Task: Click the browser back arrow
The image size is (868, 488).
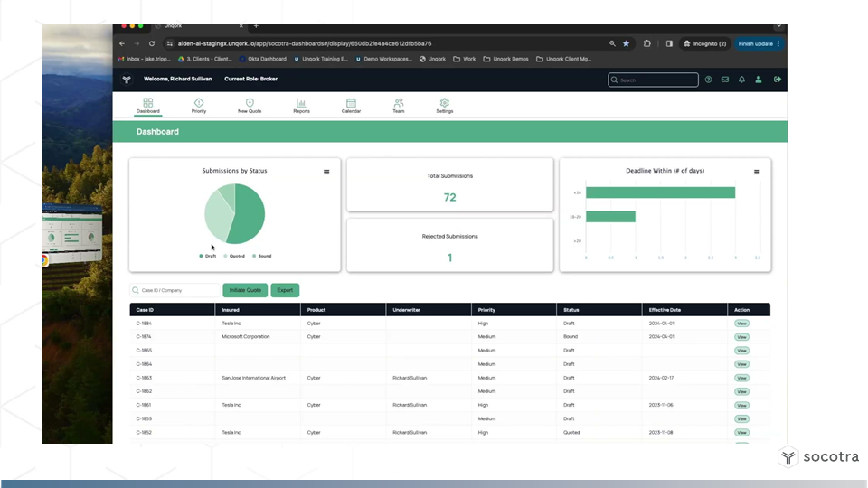Action: pos(122,43)
